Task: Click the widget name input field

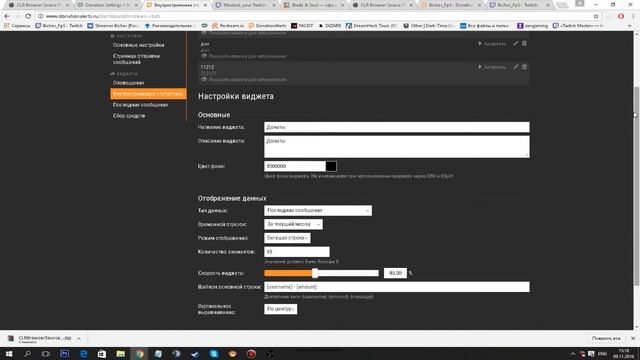Action: [397, 127]
